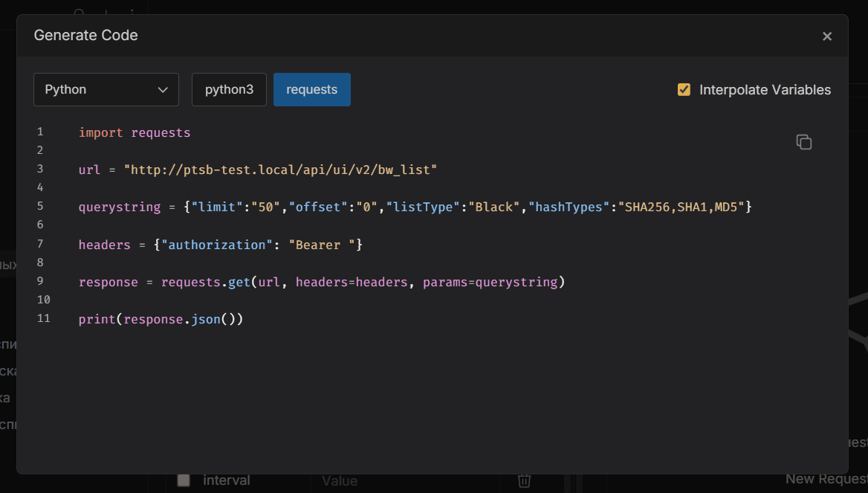Click the "import requests" code line
Image resolution: width=868 pixels, height=493 pixels.
135,133
